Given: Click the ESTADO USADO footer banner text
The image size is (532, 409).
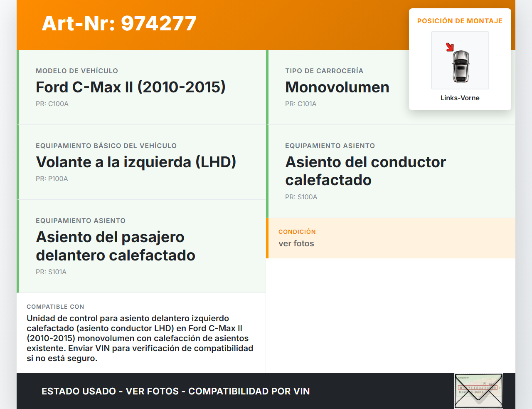Looking at the screenshot, I should (x=176, y=391).
